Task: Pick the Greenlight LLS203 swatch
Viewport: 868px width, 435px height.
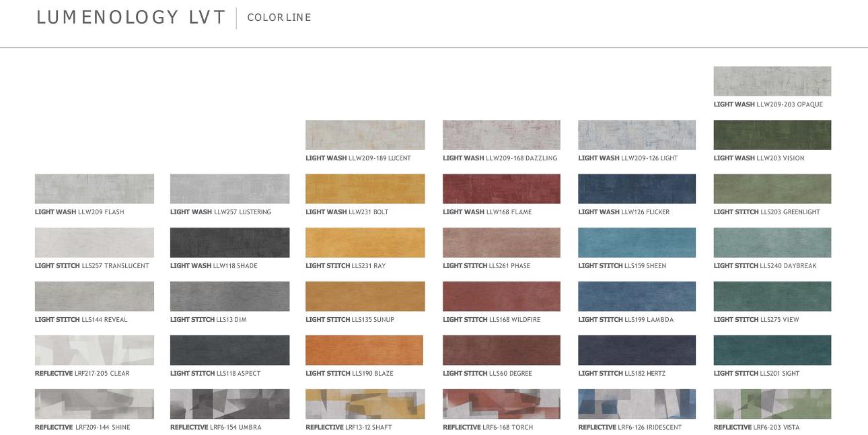Action: (x=772, y=189)
